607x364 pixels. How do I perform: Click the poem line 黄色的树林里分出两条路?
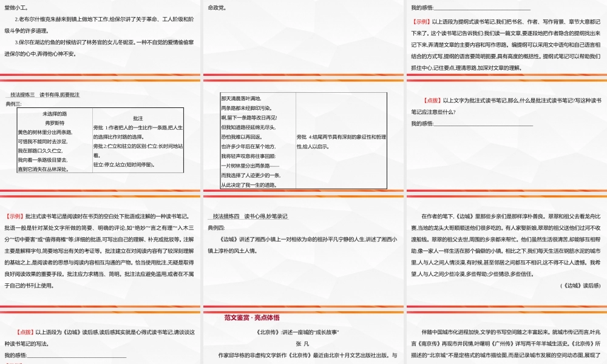pos(45,132)
